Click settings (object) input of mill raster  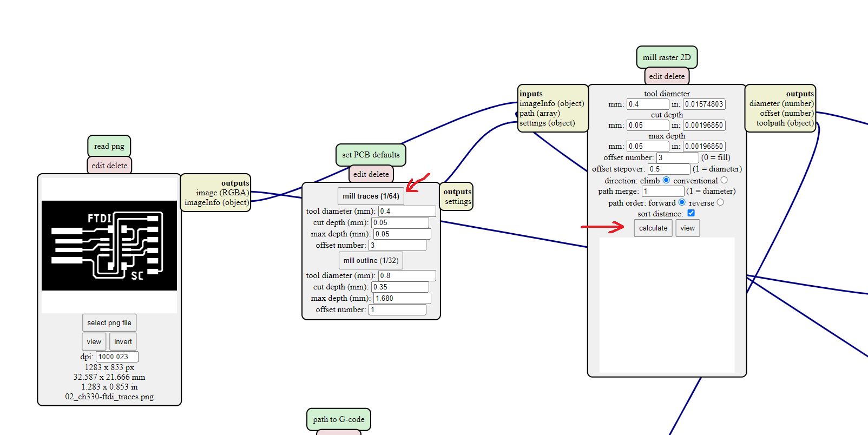pos(547,123)
